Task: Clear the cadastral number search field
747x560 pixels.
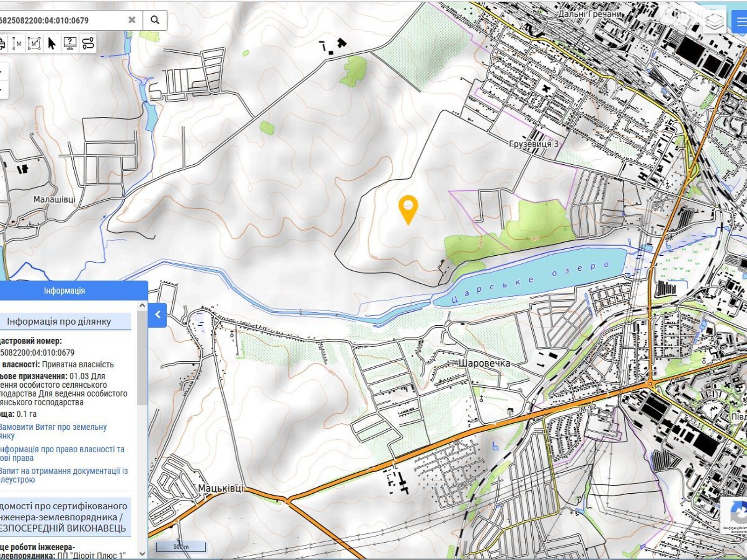Action: (132, 20)
